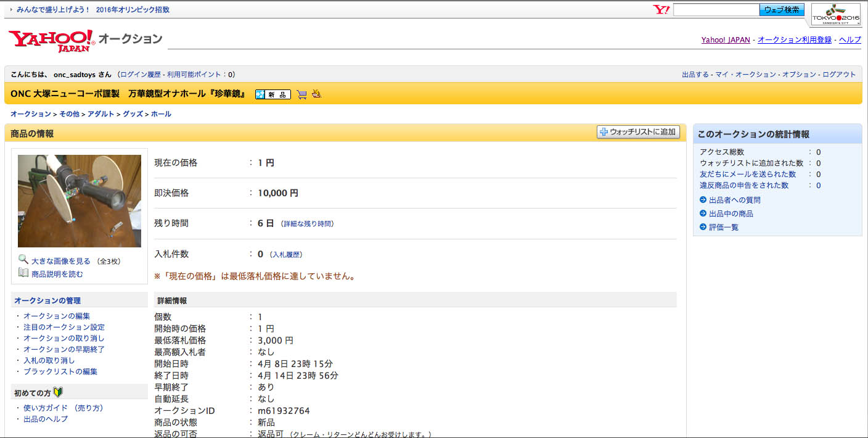Open 大きな画像を見る link
Image resolution: width=868 pixels, height=438 pixels.
coord(61,261)
